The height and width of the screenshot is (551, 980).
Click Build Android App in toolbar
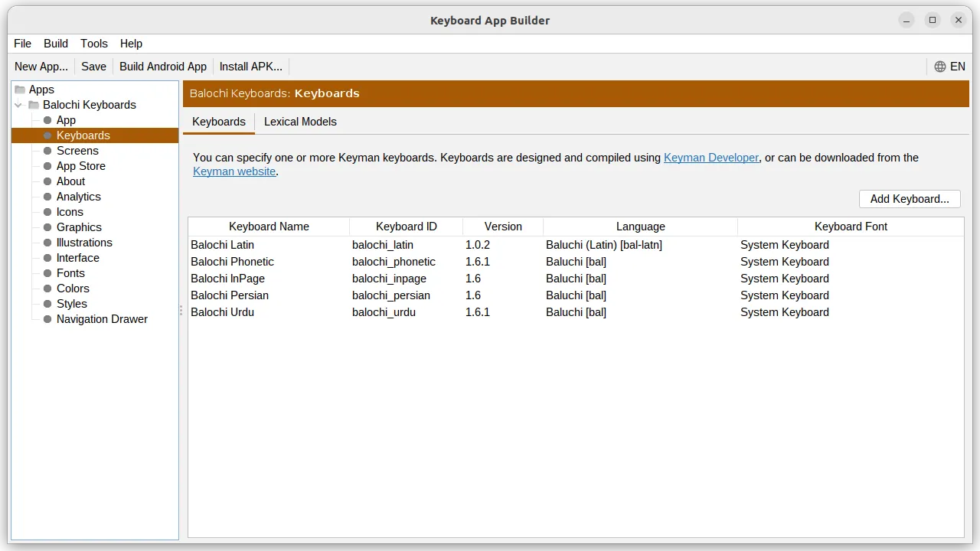point(163,67)
